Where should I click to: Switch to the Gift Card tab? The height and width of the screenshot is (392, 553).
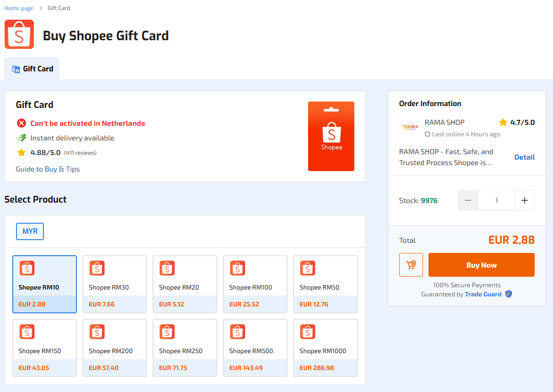point(32,69)
